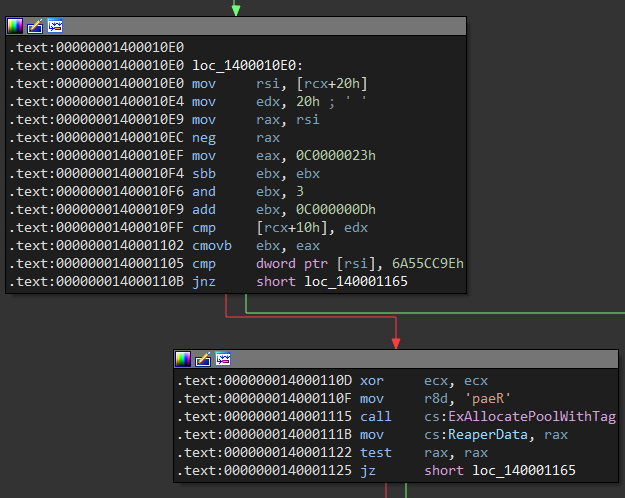
Task: Click ReaperData global variable
Action: tap(487, 435)
